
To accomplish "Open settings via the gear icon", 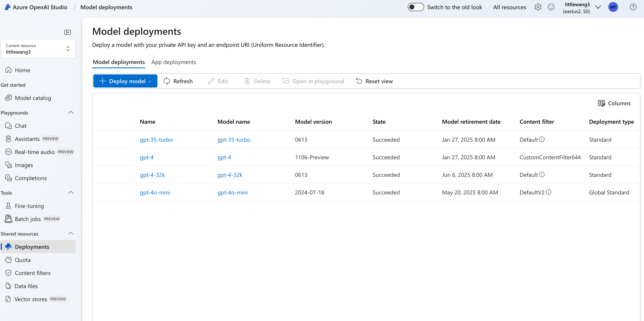I will click(538, 7).
